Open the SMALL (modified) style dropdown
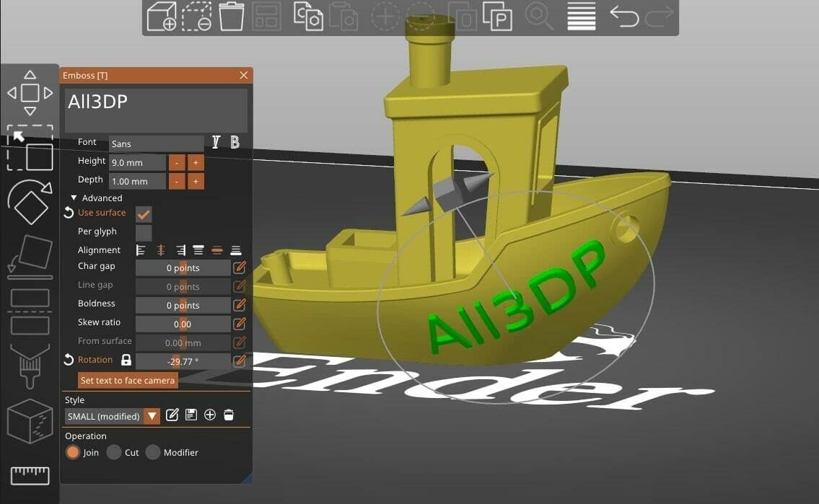This screenshot has width=819, height=504. point(152,416)
